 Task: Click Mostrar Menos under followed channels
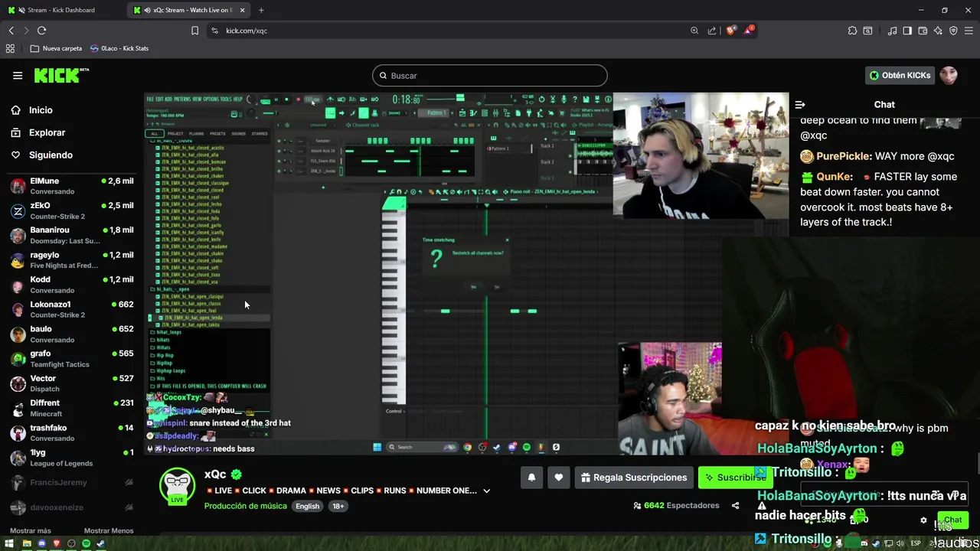(x=109, y=530)
